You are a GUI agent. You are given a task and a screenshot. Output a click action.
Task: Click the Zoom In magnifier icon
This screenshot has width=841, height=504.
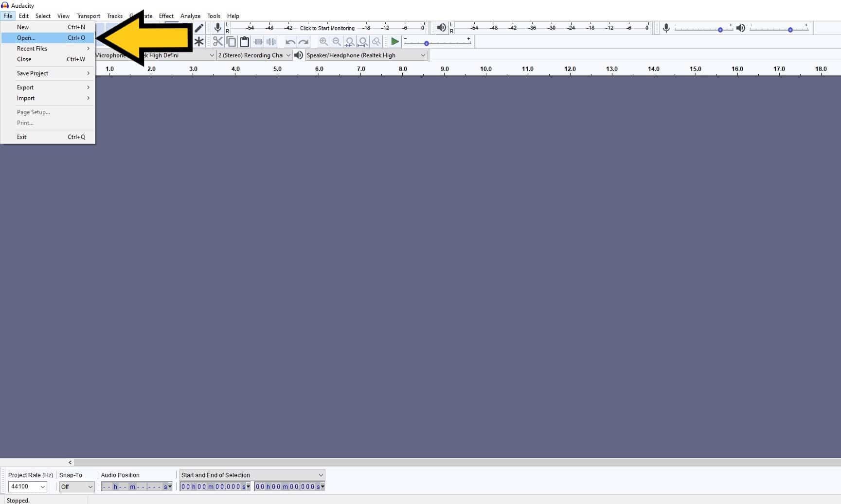(x=323, y=42)
